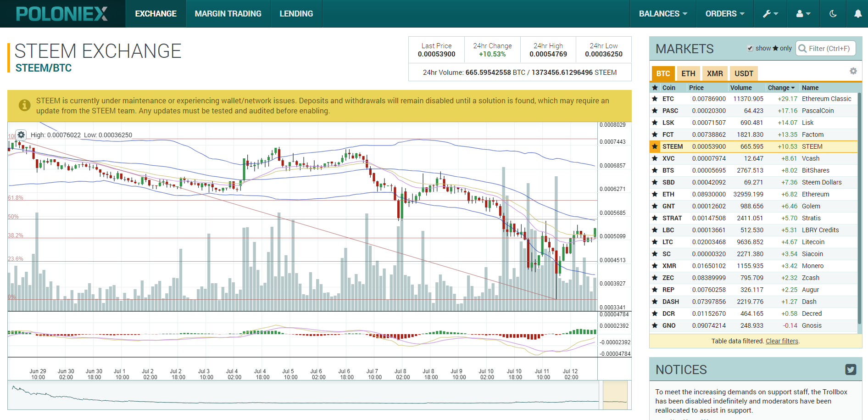Open Margin Trading tab
868x420 pixels.
228,14
